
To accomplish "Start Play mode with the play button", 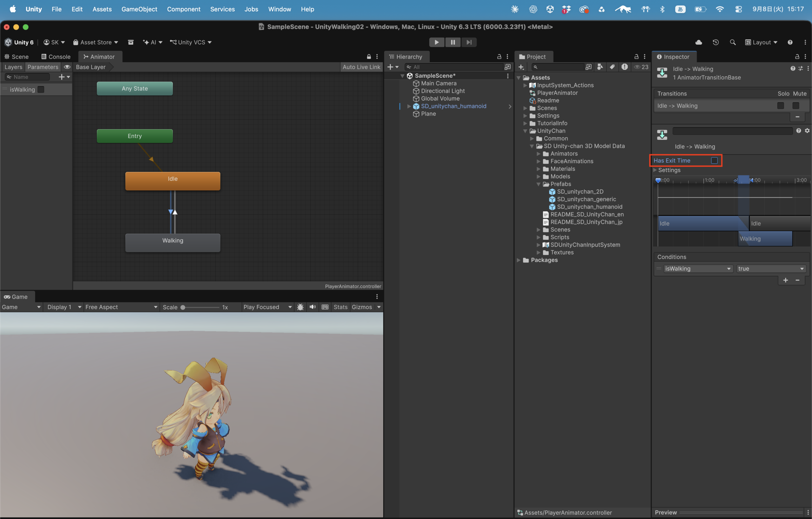I will point(436,42).
